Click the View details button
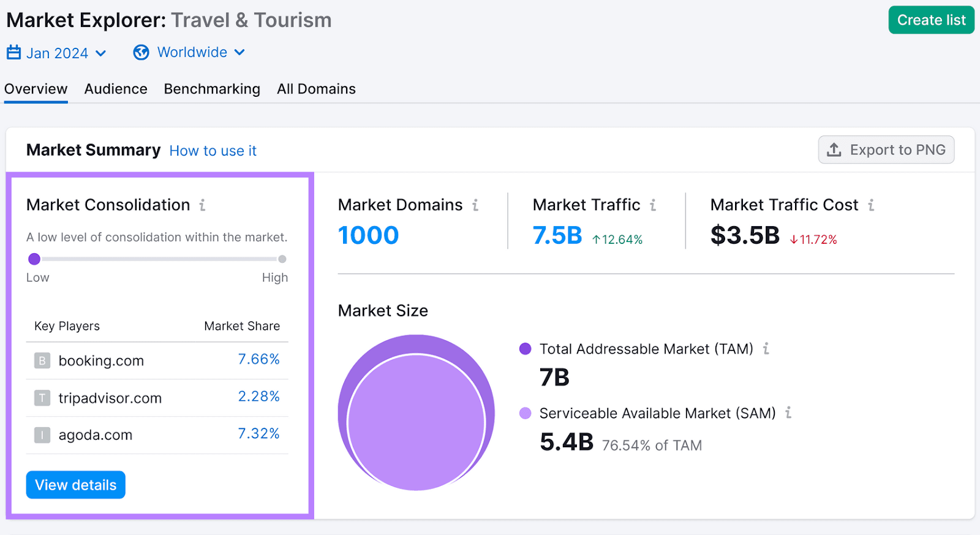 (x=76, y=485)
